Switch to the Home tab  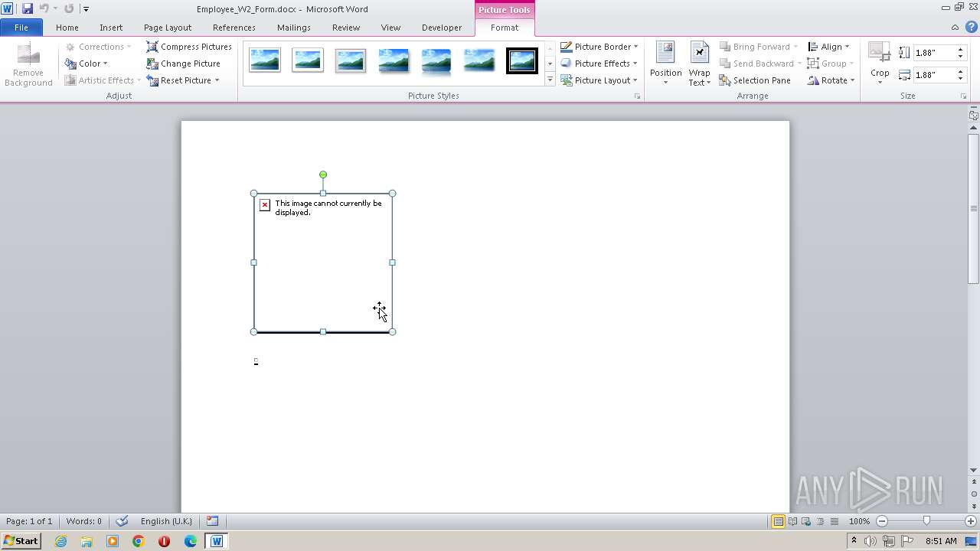(67, 28)
